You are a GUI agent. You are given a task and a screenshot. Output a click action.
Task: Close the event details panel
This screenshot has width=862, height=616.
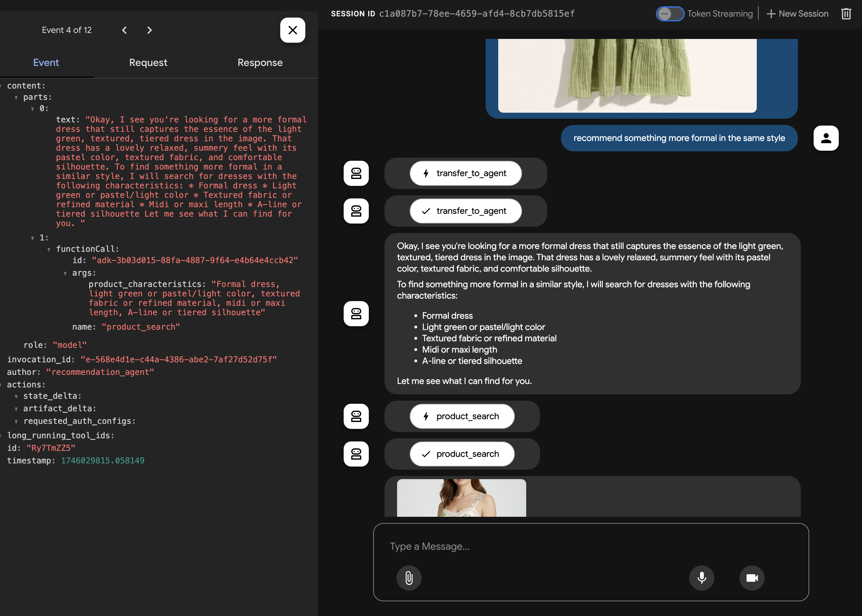pyautogui.click(x=292, y=30)
